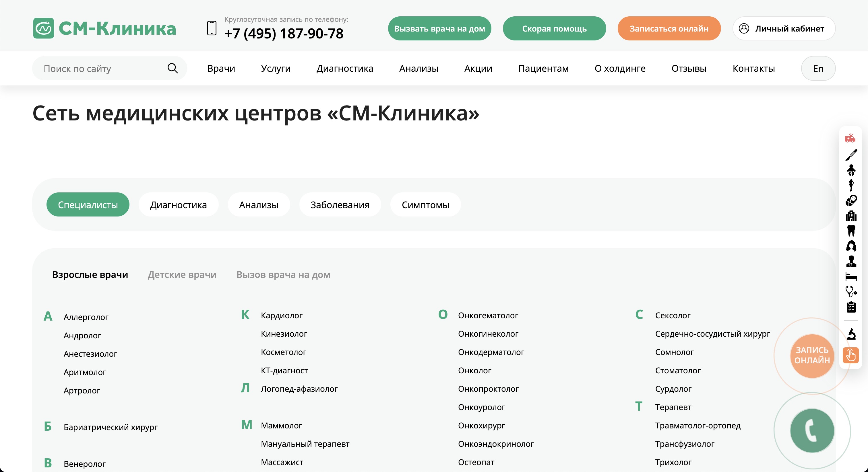
Task: Open the Косметолог link
Action: [x=284, y=352]
